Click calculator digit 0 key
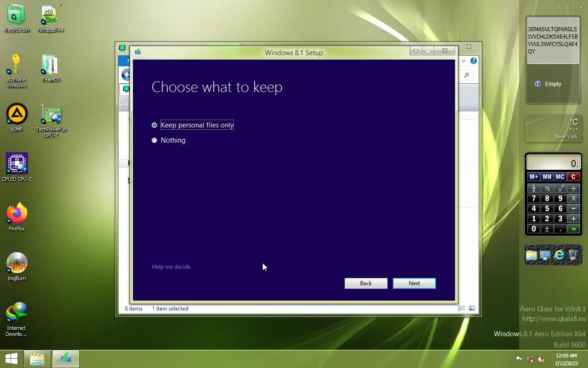The width and height of the screenshot is (588, 368). (534, 229)
